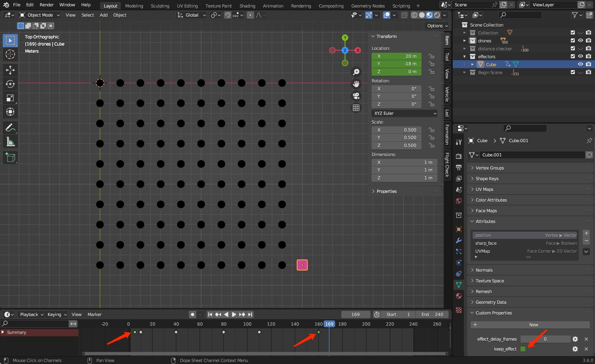Screen dimensions: 595x364
Task: Uncheck the effectors collection checkbox
Action: coord(572,57)
